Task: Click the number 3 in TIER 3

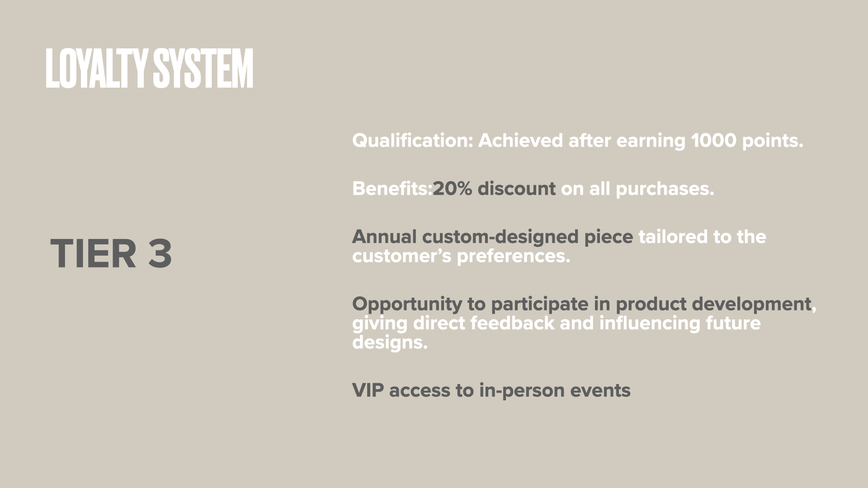Action: coord(160,253)
